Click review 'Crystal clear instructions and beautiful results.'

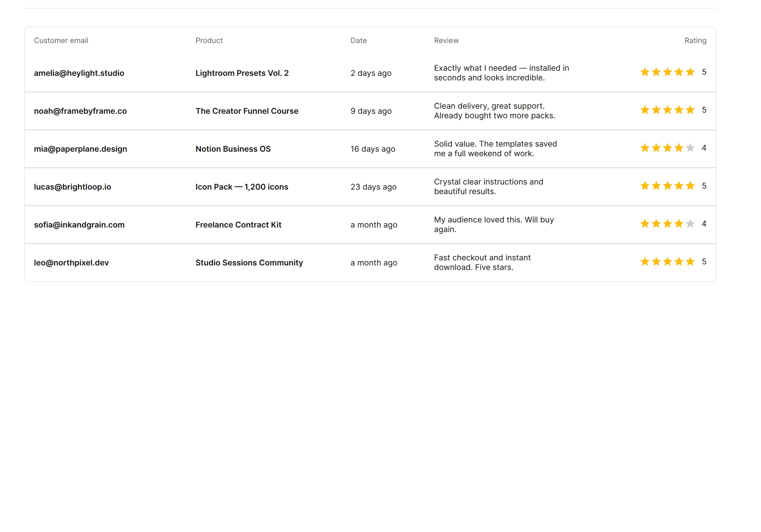(489, 186)
